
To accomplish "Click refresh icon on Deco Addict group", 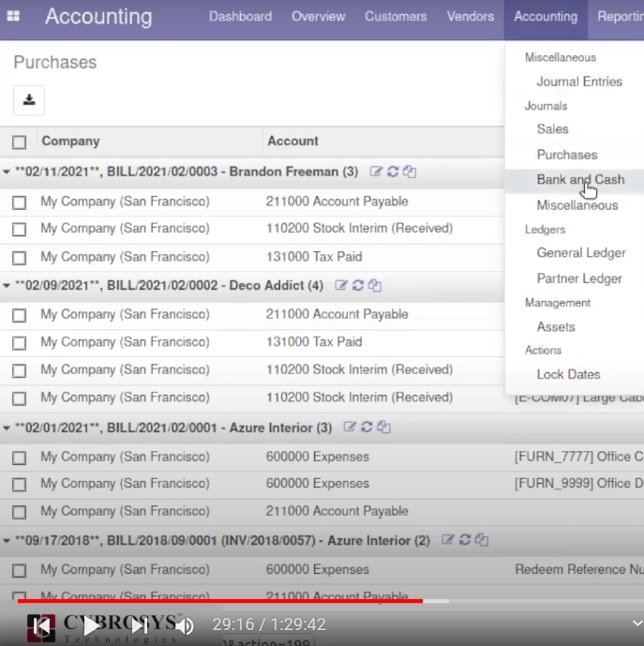I will click(x=358, y=285).
